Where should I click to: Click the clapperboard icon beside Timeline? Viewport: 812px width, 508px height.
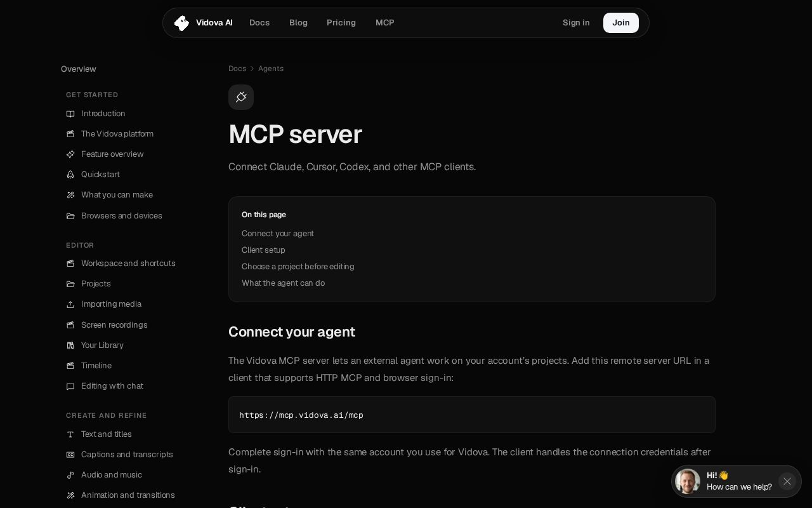(x=70, y=366)
